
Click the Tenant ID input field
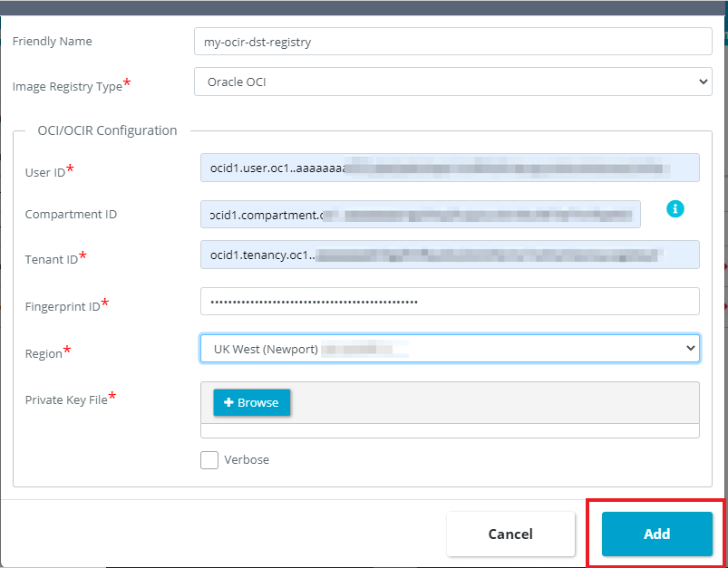point(451,255)
